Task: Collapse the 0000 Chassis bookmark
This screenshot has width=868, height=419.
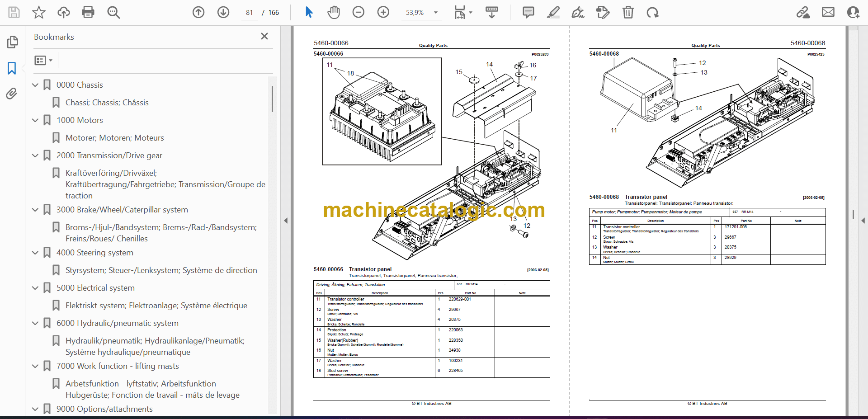Action: click(35, 85)
